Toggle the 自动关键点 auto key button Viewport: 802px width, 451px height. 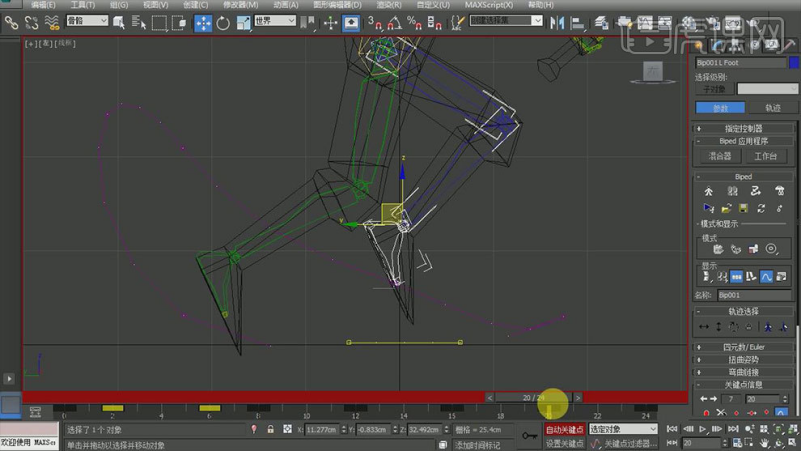(x=564, y=430)
